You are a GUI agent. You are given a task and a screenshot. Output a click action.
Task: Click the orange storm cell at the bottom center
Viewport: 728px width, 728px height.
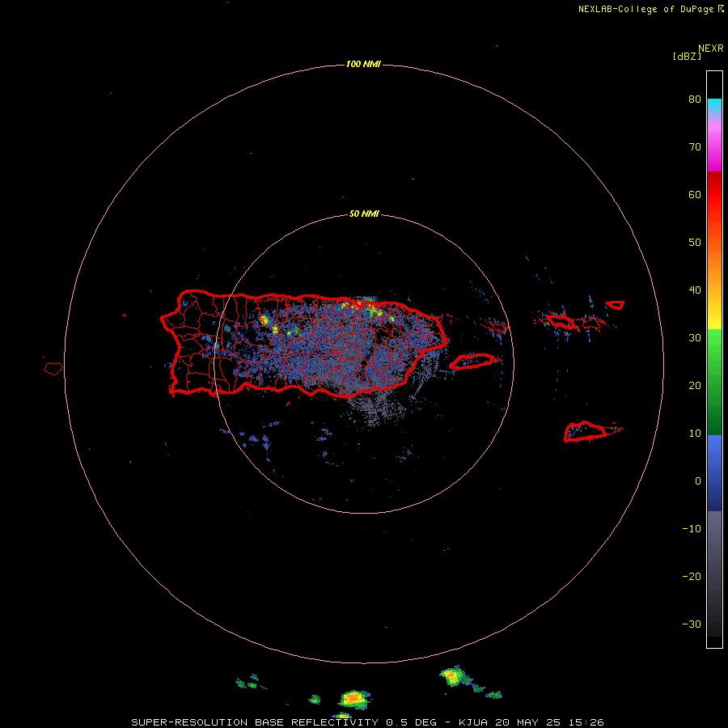click(x=353, y=698)
